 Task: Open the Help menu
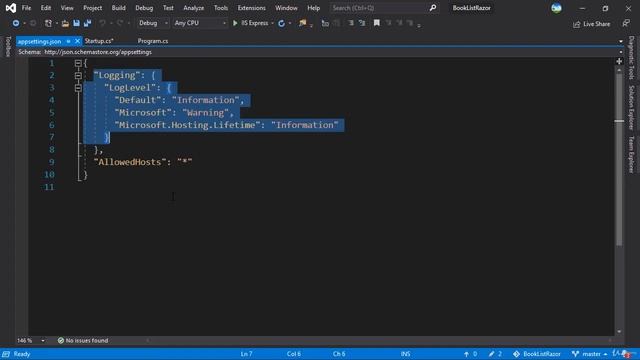(x=313, y=8)
